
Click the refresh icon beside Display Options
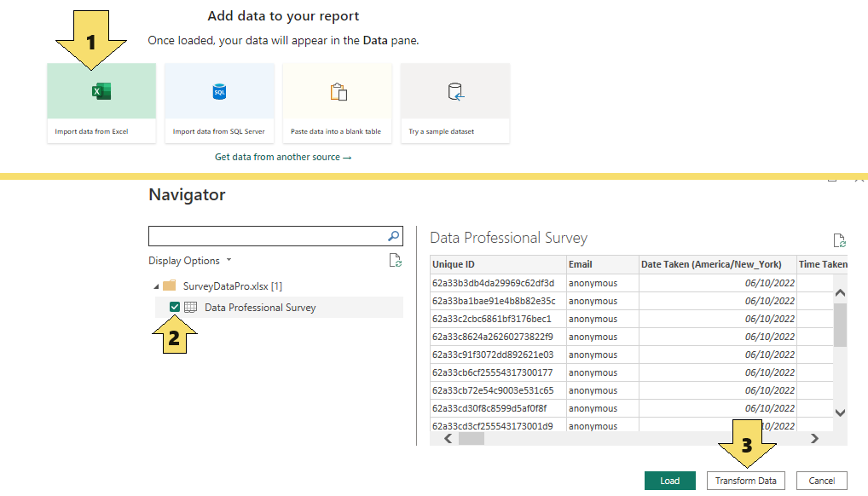[x=396, y=260]
